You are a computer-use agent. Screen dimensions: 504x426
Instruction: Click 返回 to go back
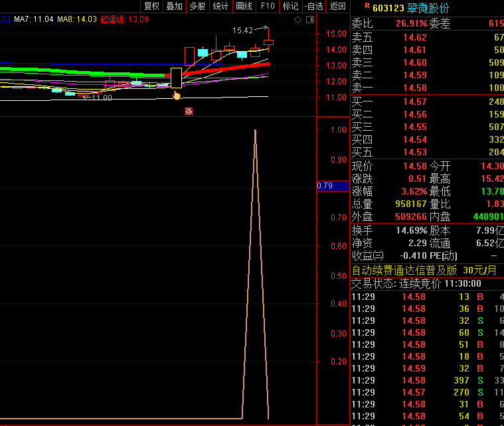click(338, 6)
